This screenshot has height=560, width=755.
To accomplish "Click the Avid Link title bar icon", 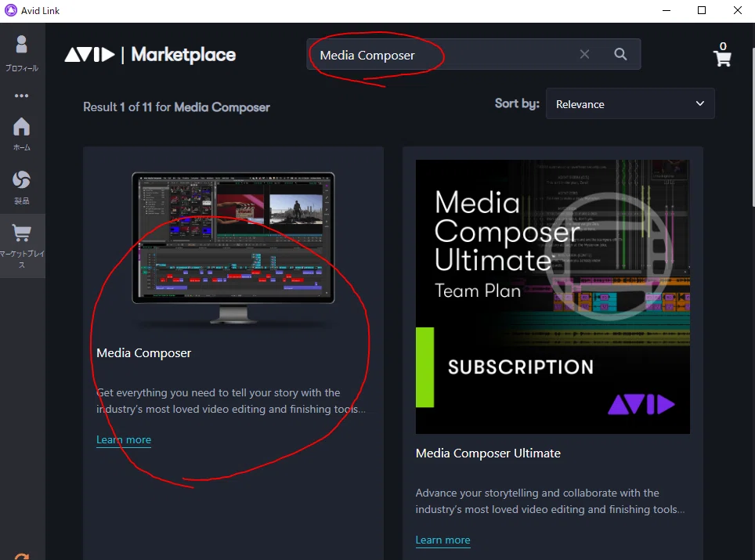I will click(x=11, y=10).
